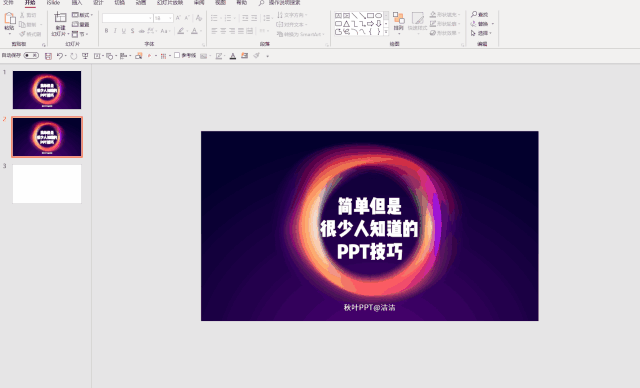Increase font size (larger A)
Viewport: 640px width, 388px height.
pyautogui.click(x=178, y=18)
